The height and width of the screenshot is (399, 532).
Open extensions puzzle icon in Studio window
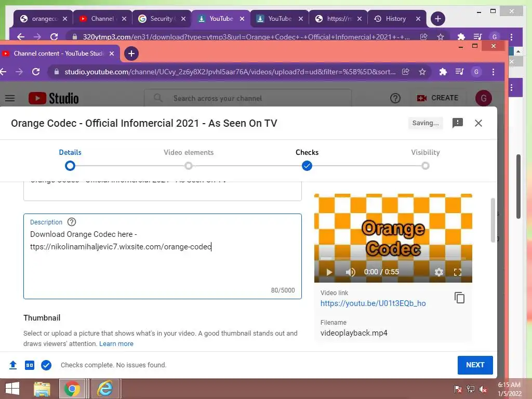tap(443, 72)
